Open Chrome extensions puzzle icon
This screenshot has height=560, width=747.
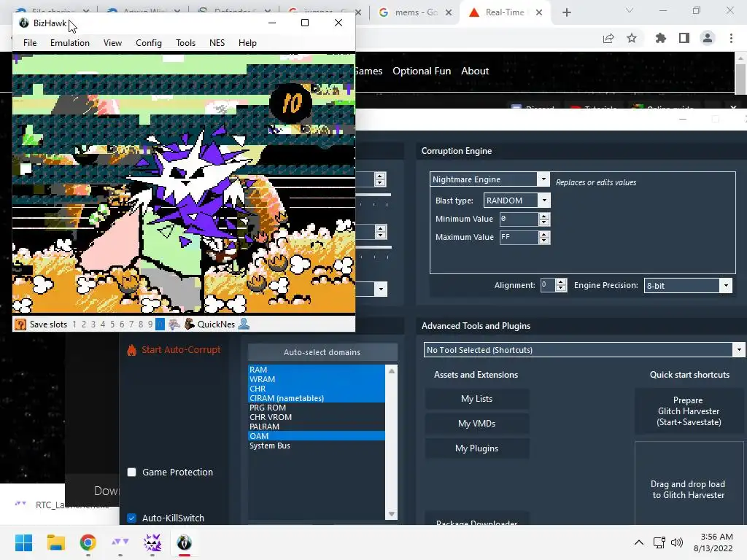click(x=660, y=39)
